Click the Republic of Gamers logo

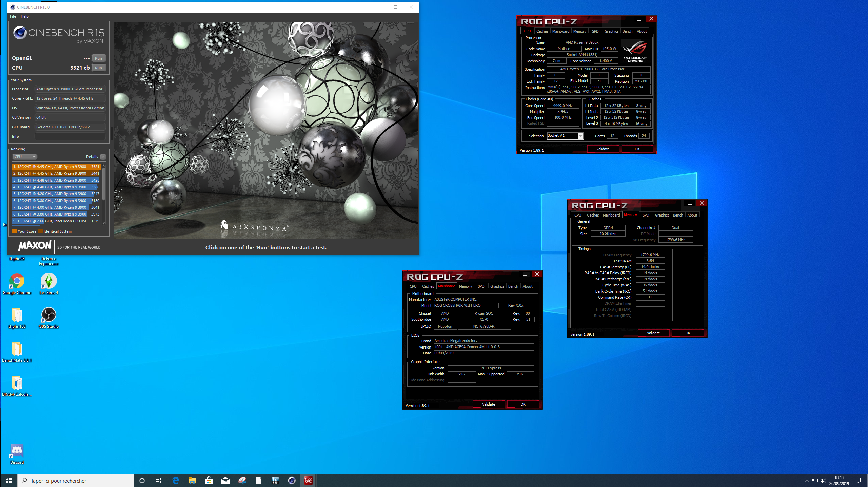tap(635, 51)
